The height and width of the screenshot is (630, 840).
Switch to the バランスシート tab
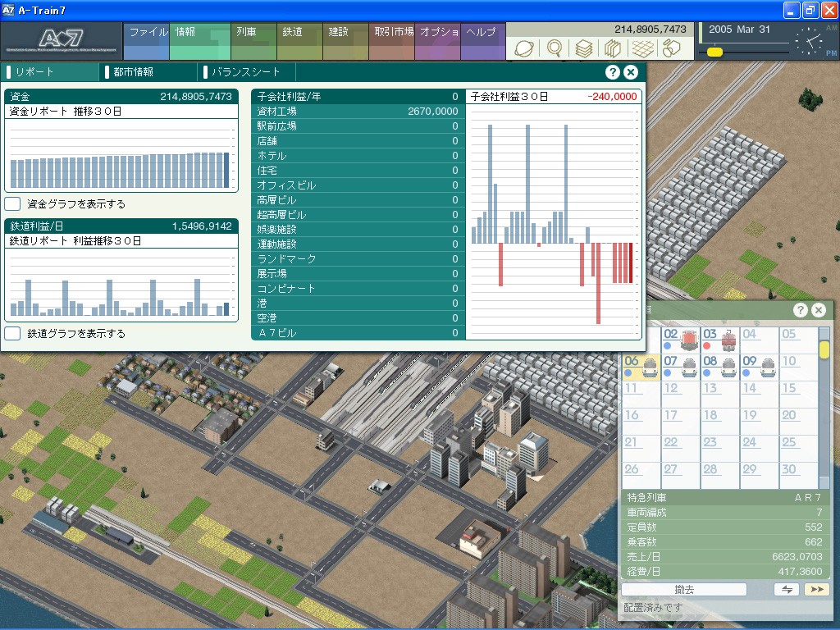pyautogui.click(x=244, y=72)
